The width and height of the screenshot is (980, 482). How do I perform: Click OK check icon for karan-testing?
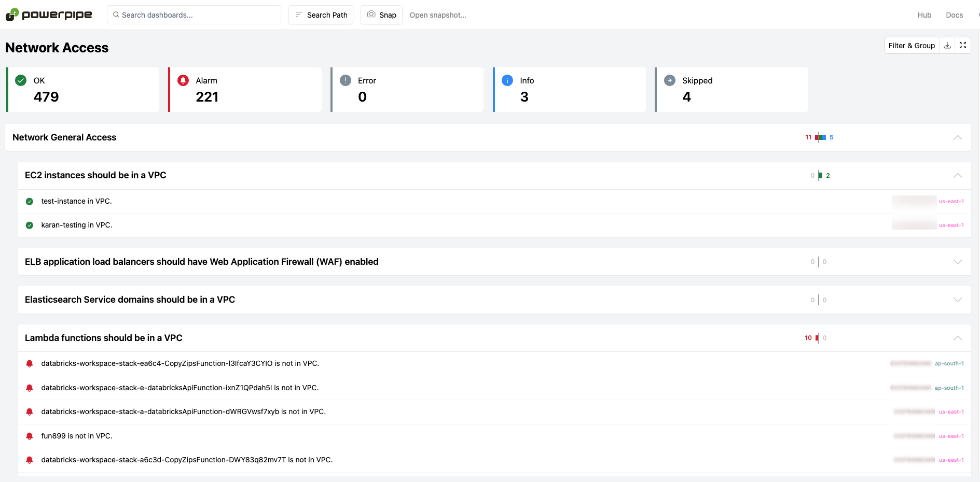[x=30, y=225]
